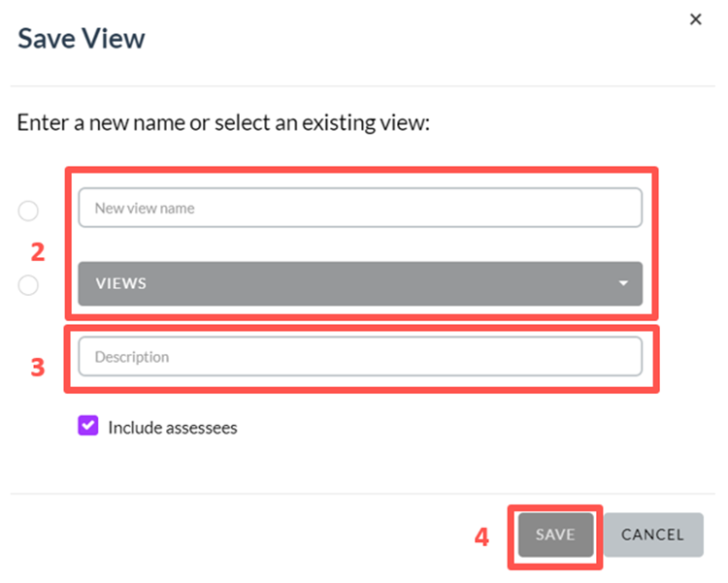Click the CANCEL button
This screenshot has width=728, height=583.
[653, 534]
